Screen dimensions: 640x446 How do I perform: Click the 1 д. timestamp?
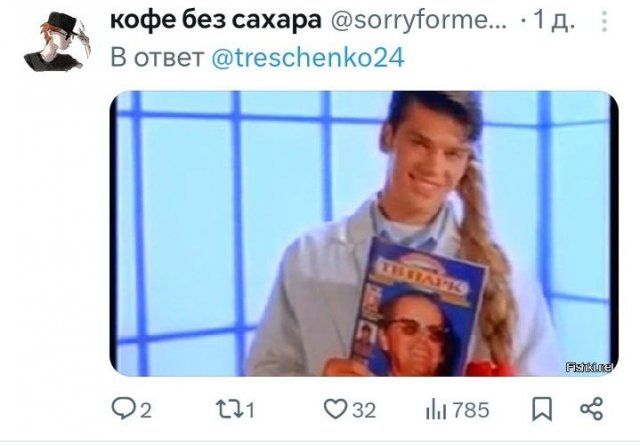click(554, 20)
